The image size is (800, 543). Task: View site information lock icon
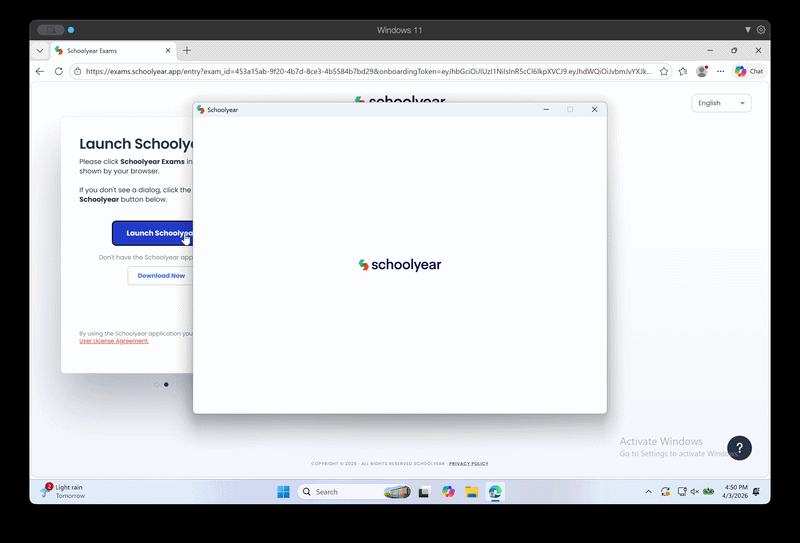78,71
